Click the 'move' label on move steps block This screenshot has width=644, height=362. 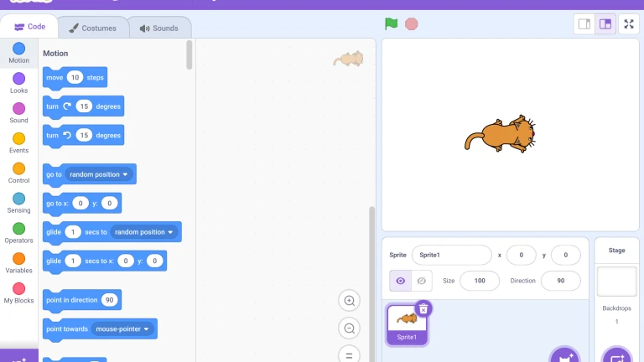tap(55, 78)
